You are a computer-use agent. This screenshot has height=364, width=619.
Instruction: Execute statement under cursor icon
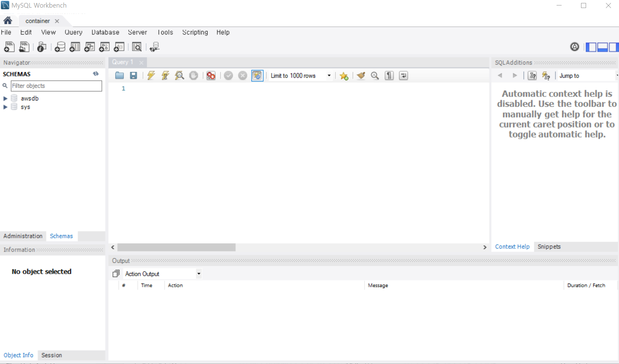click(x=165, y=75)
